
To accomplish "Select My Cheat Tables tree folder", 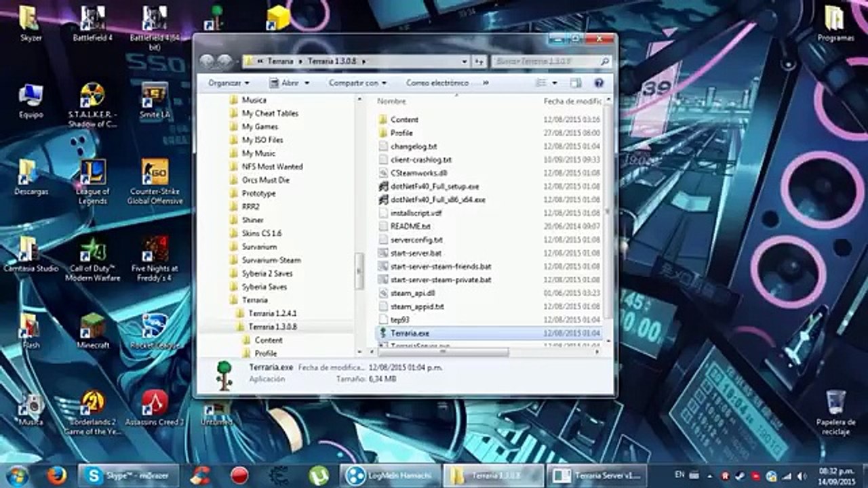I will (x=270, y=113).
